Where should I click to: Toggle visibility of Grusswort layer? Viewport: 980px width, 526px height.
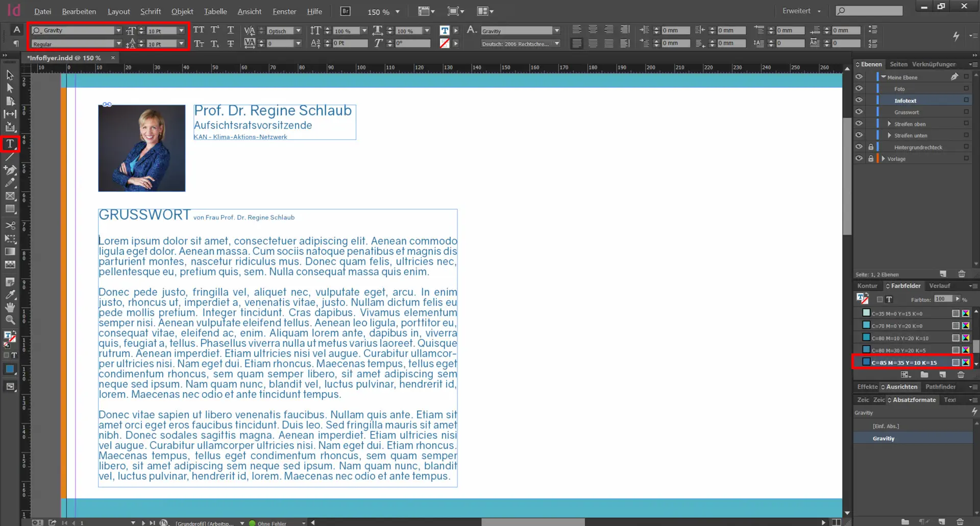coord(859,112)
